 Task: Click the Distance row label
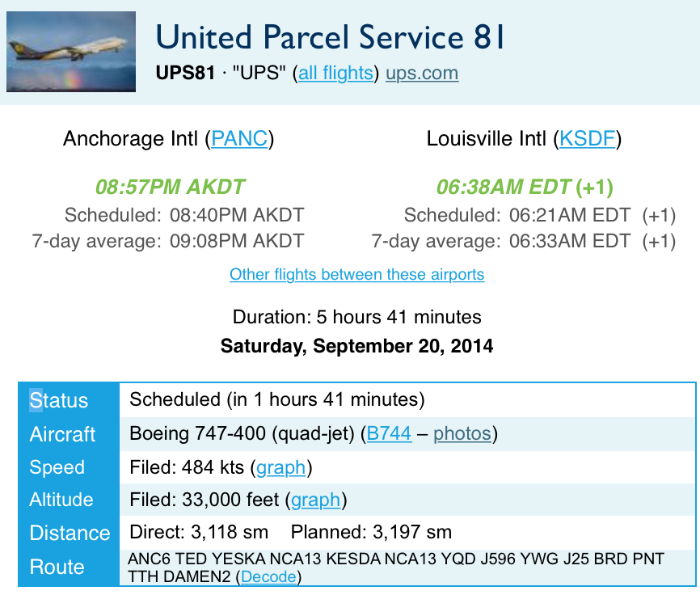70,533
